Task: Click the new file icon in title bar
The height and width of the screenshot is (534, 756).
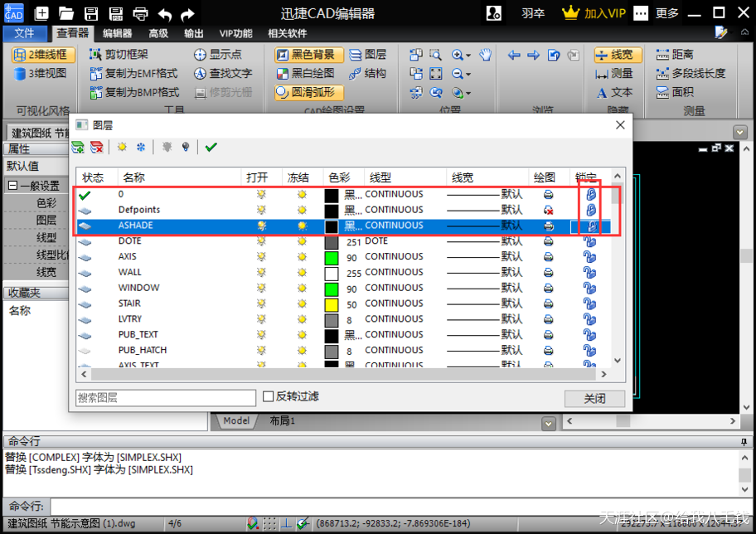Action: pos(42,13)
